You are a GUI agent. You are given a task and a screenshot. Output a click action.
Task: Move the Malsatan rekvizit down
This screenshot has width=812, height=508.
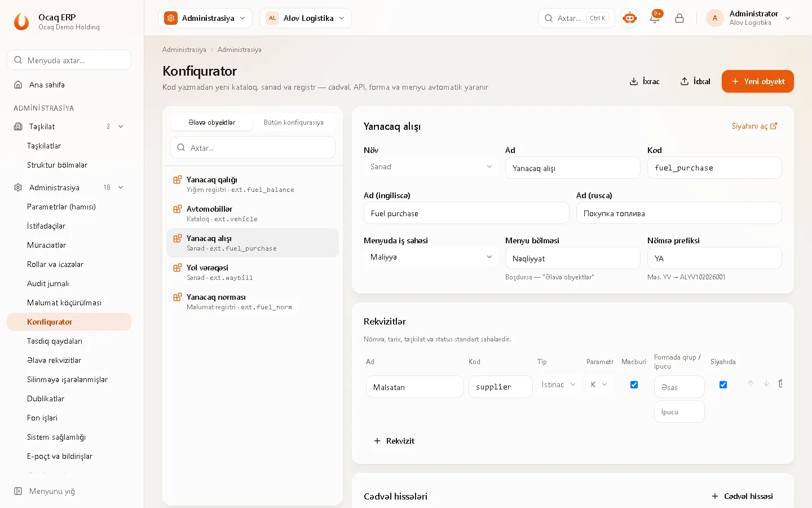click(x=766, y=384)
